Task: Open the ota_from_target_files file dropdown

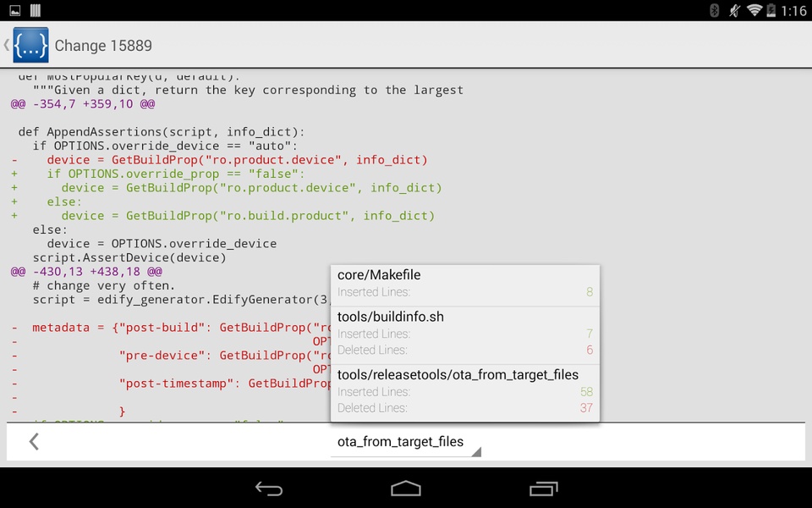Action: [x=406, y=442]
